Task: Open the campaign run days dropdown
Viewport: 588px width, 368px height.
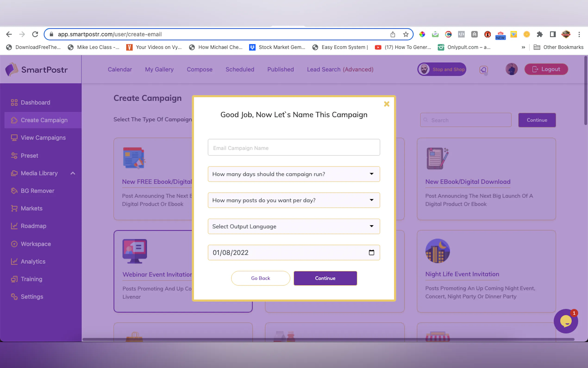Action: pyautogui.click(x=294, y=174)
